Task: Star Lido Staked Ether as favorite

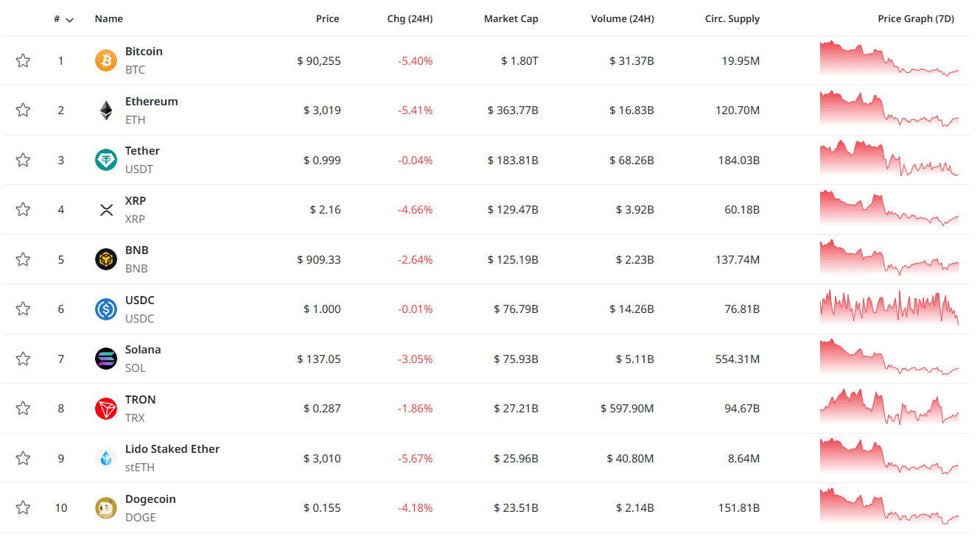Action: pyautogui.click(x=23, y=458)
